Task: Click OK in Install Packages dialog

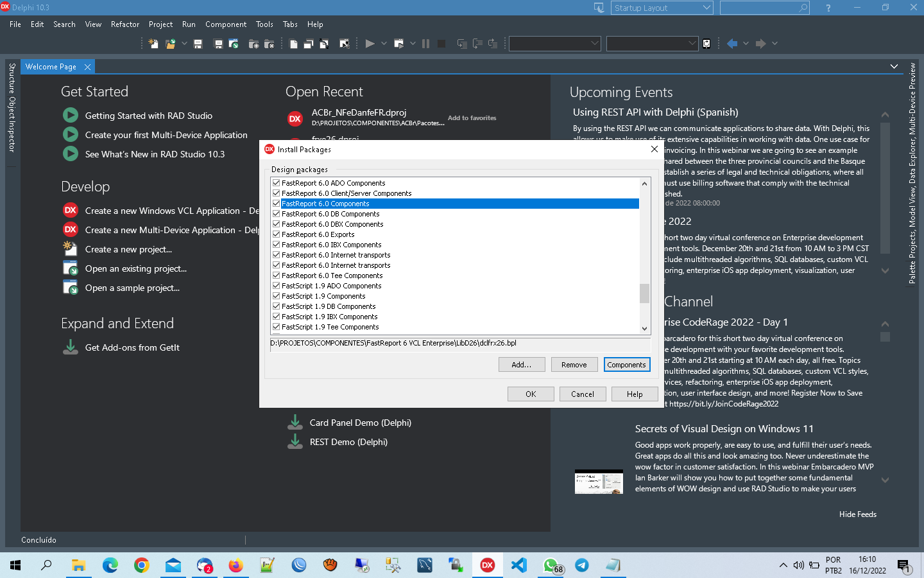Action: (x=531, y=394)
